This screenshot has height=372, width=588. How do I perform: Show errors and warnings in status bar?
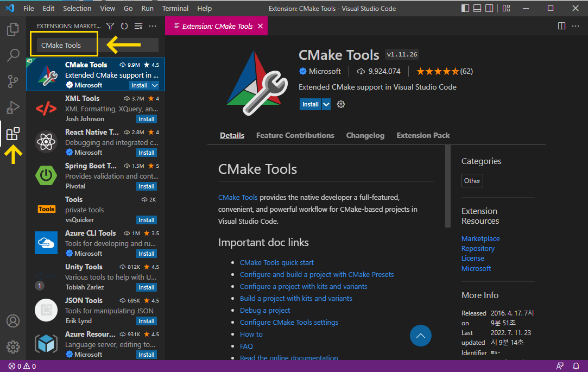[22, 366]
